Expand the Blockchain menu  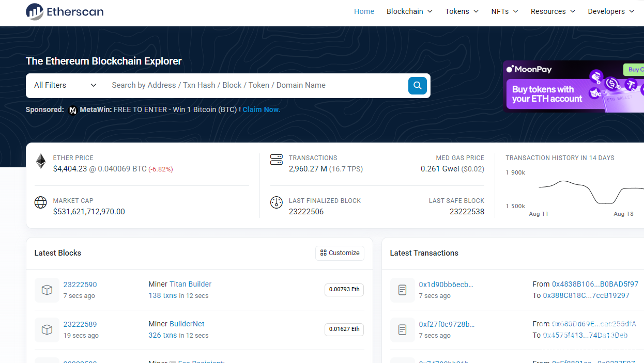click(409, 11)
